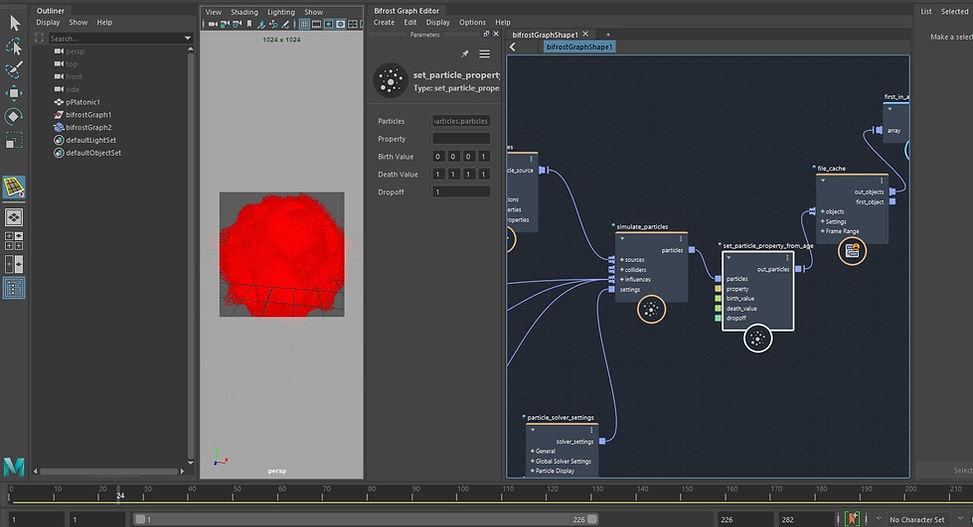The height and width of the screenshot is (527, 973).
Task: Click the viewport select camera icon
Action: point(213,24)
